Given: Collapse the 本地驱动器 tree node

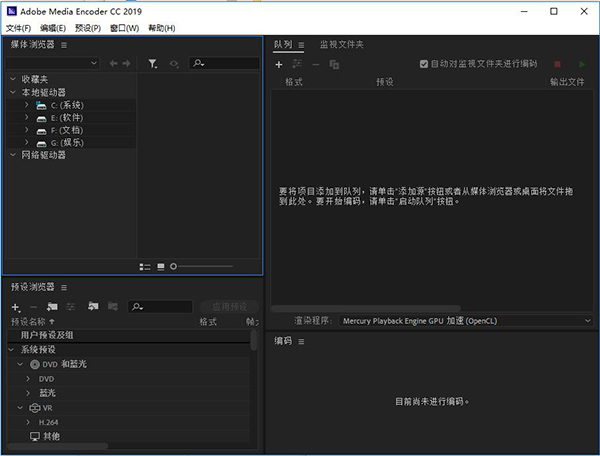Looking at the screenshot, I should coord(13,92).
